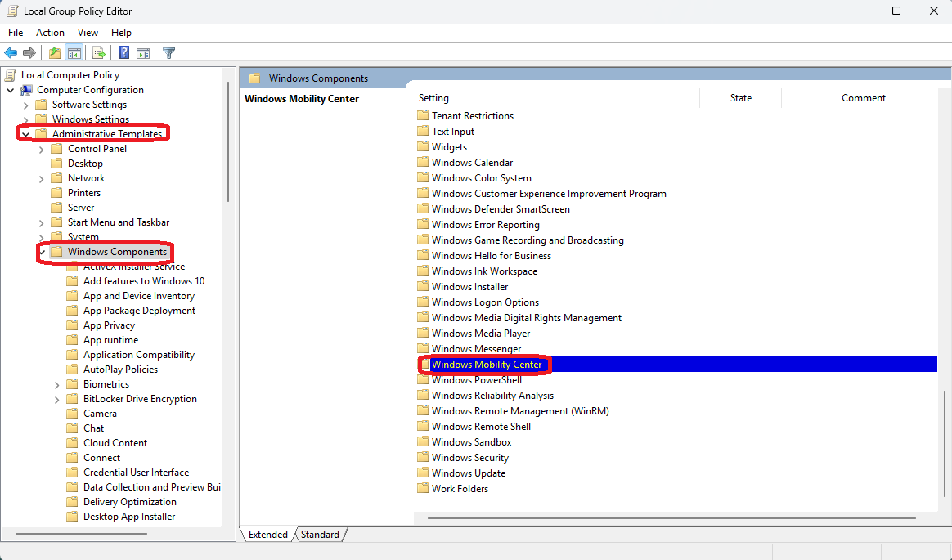Image resolution: width=952 pixels, height=560 pixels.
Task: Select Windows Update folder in list
Action: coord(468,473)
